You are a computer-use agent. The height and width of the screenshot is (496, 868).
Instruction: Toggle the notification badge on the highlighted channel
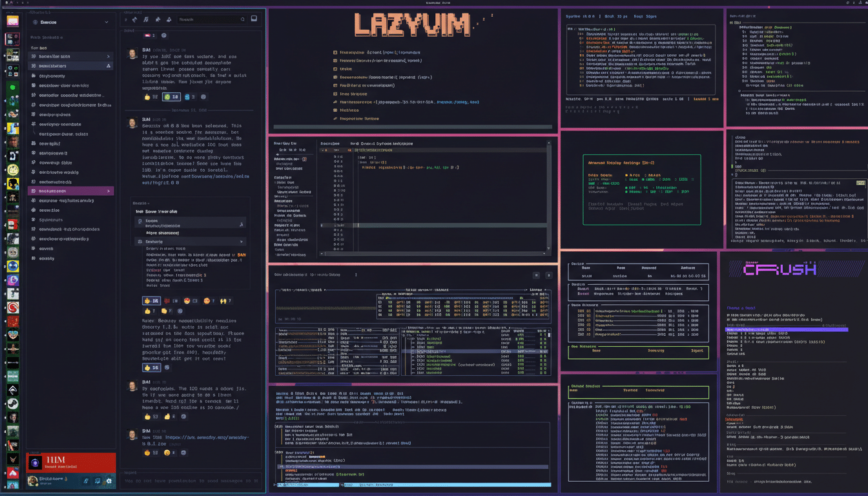tap(108, 66)
